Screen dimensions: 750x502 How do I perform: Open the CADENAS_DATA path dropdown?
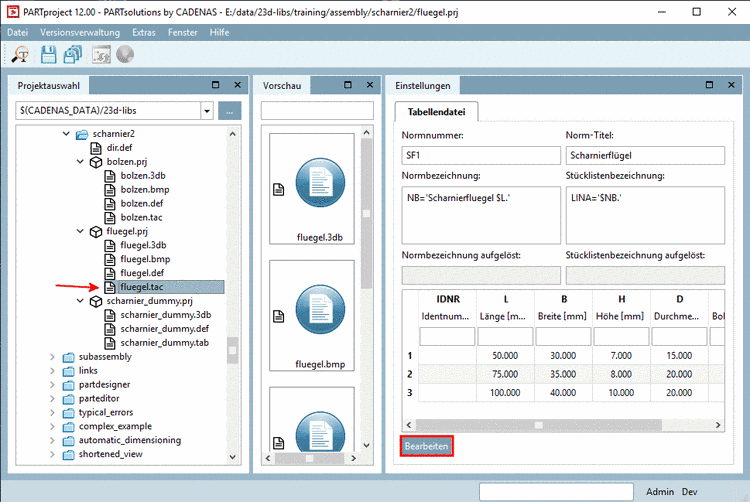pyautogui.click(x=207, y=111)
